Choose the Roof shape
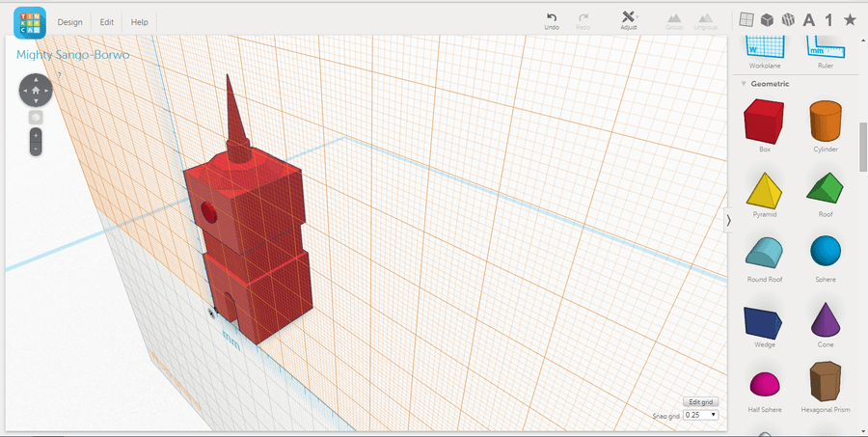This screenshot has height=437, width=868. click(x=825, y=189)
